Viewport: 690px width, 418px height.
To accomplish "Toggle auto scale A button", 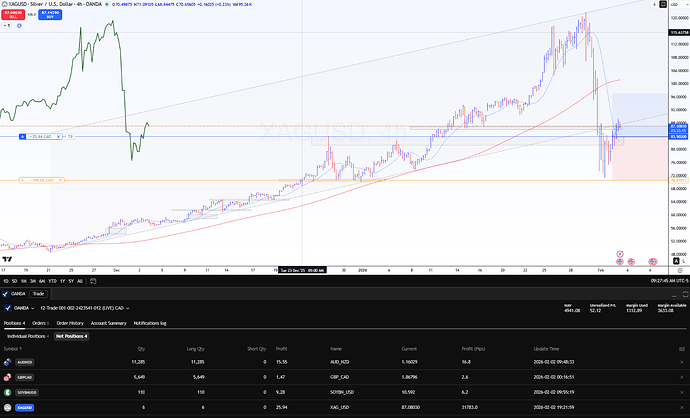I will pyautogui.click(x=676, y=261).
